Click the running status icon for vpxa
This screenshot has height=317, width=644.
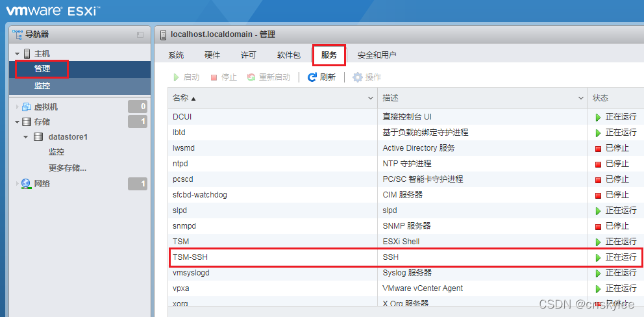[598, 288]
